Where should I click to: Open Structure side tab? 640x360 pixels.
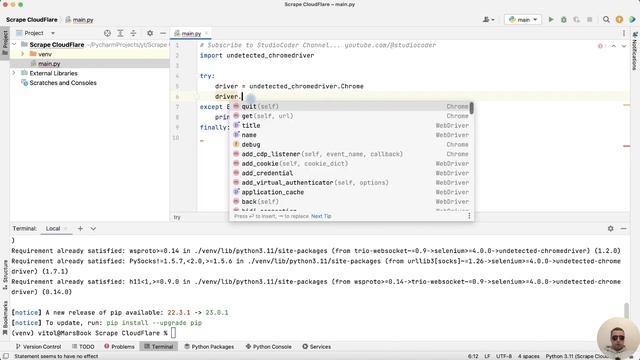coord(5,275)
